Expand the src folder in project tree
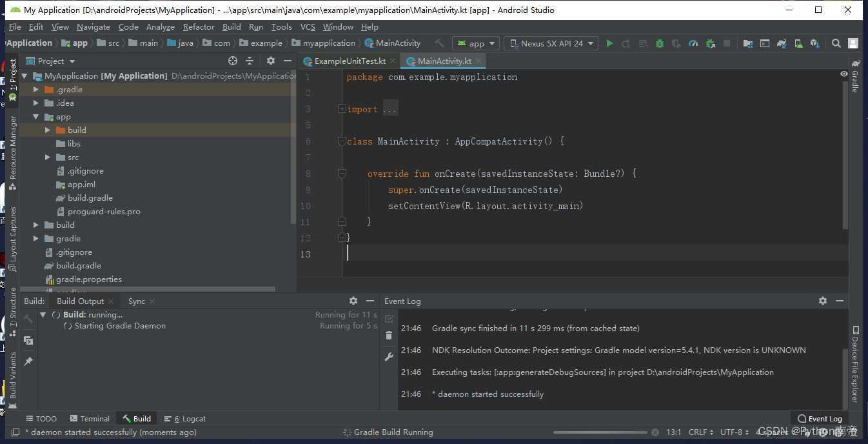The image size is (868, 444). 48,157
